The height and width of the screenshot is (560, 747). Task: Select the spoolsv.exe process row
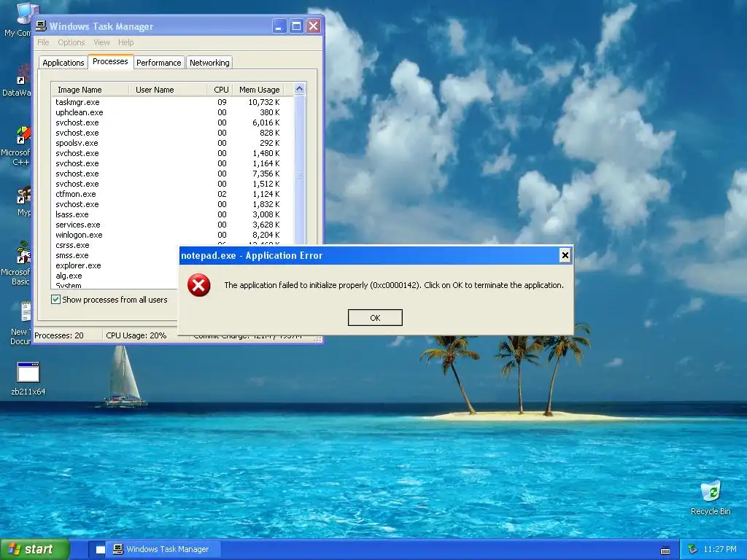[172, 143]
